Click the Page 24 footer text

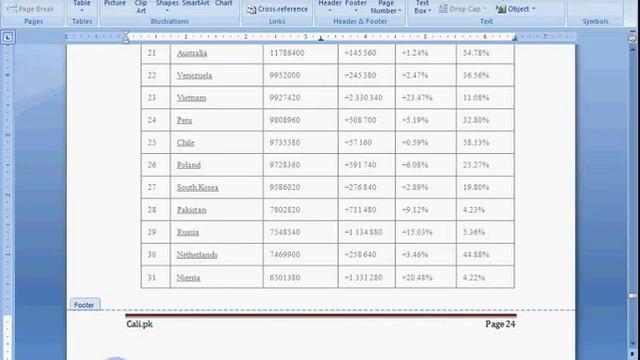tap(500, 324)
